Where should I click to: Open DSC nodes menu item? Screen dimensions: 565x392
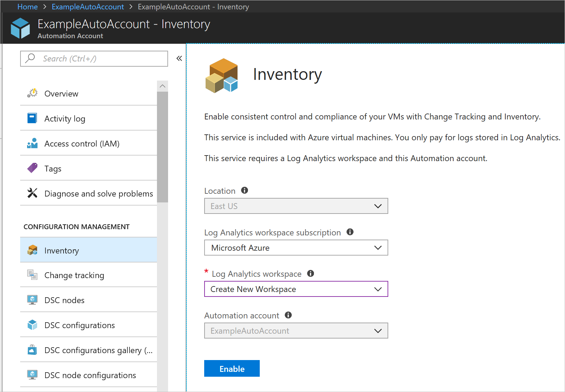89,300
